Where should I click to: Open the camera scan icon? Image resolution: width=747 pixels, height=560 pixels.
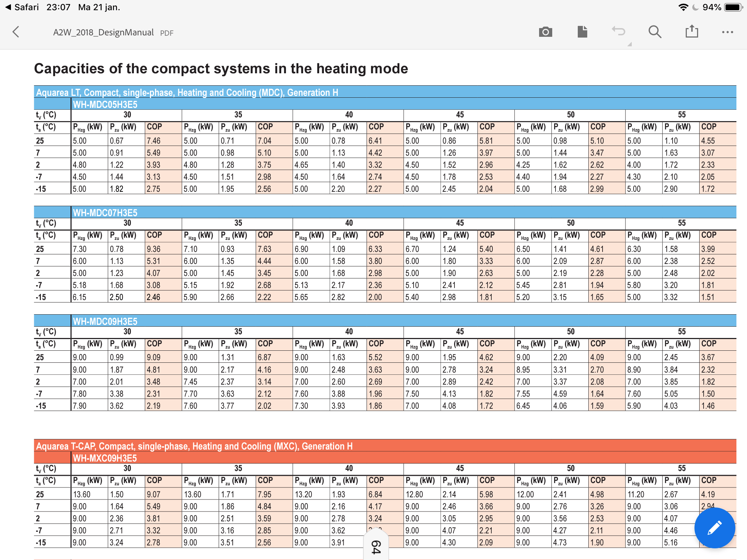[x=545, y=32]
